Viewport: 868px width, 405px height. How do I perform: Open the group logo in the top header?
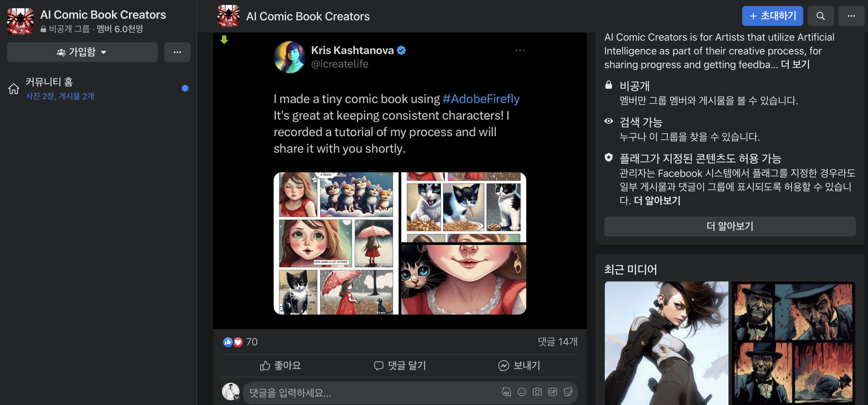pos(229,16)
